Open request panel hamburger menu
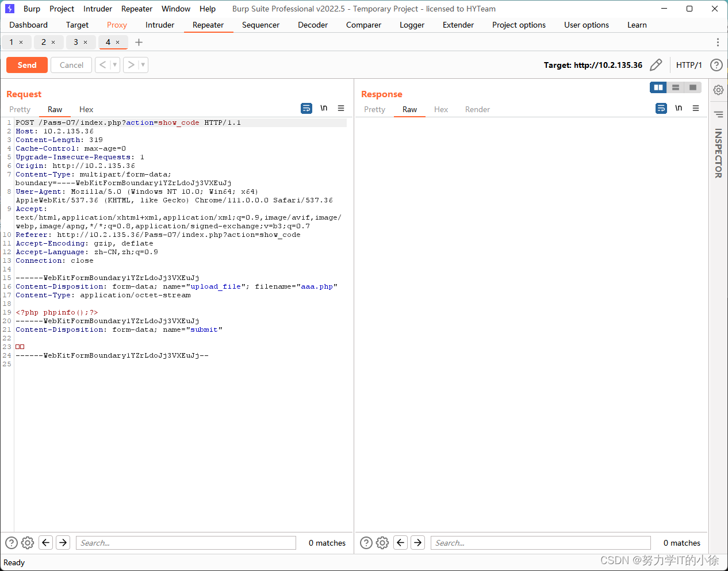Viewport: 728px width, 571px height. tap(341, 108)
